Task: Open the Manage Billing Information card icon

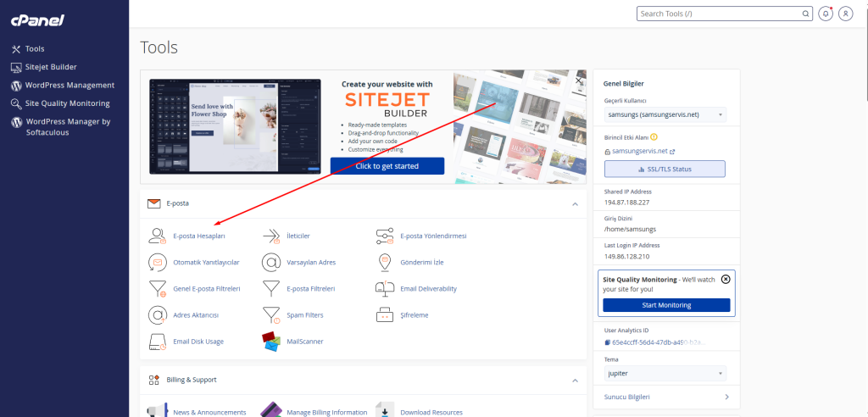Action: 271,410
